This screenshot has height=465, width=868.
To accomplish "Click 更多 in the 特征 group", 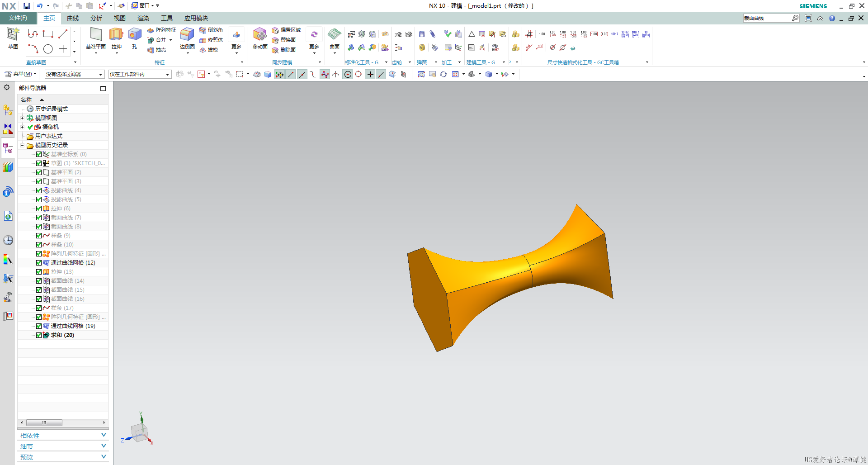I will coord(236,41).
